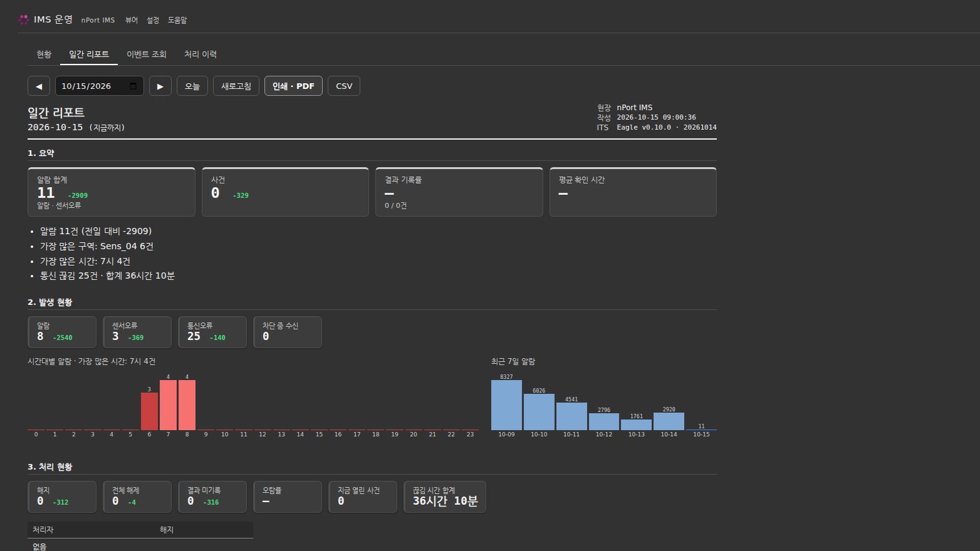
Task: Click the 사건 summary card
Action: point(285,192)
